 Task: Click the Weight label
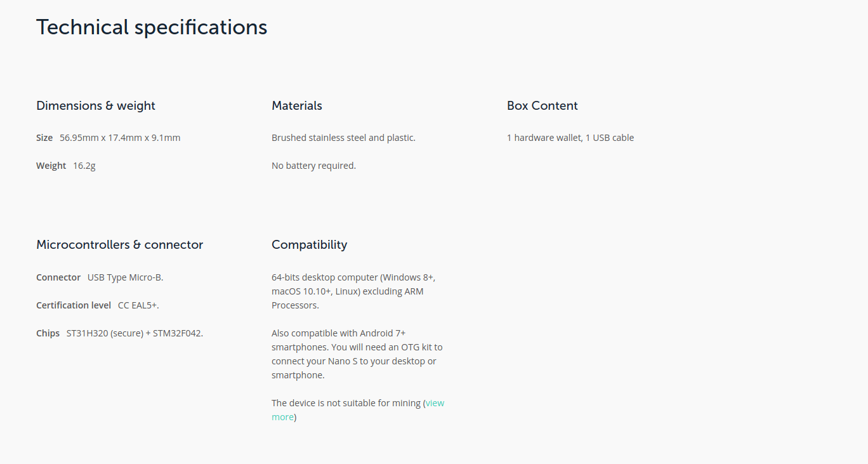[x=51, y=166]
